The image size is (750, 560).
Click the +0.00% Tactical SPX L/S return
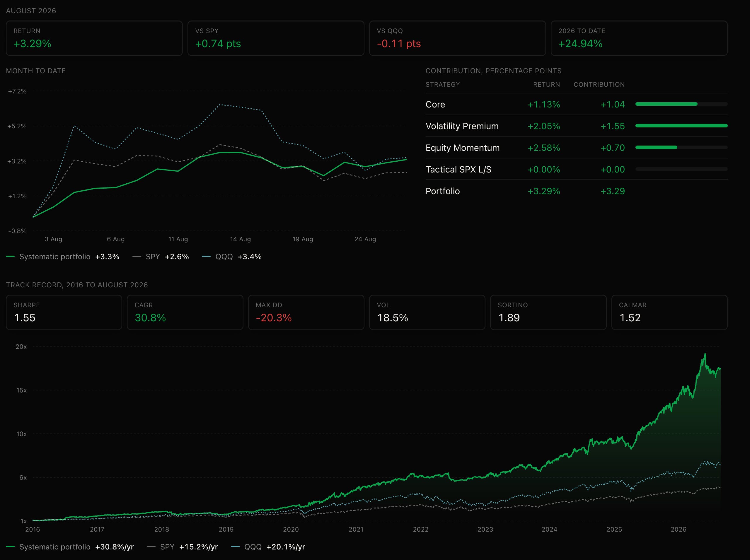click(544, 170)
